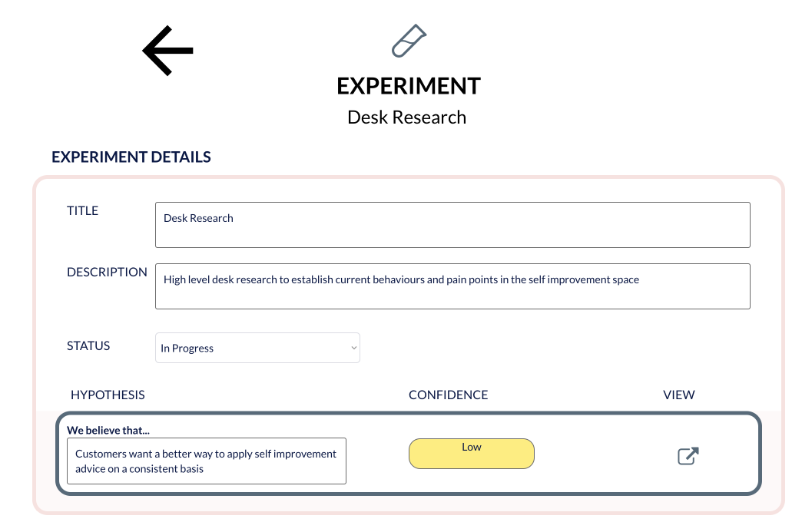The width and height of the screenshot is (812, 532).
Task: Expand the Status dropdown chevron
Action: click(x=353, y=348)
